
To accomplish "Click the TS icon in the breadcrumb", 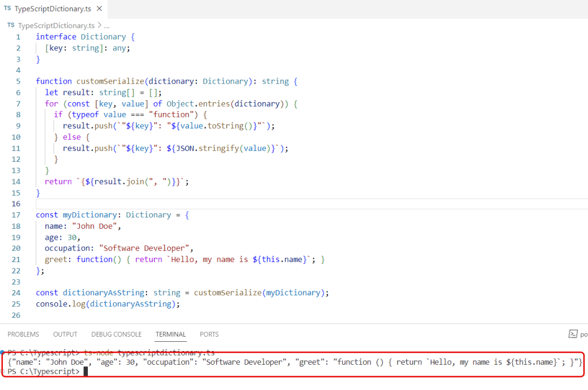I will click(11, 25).
